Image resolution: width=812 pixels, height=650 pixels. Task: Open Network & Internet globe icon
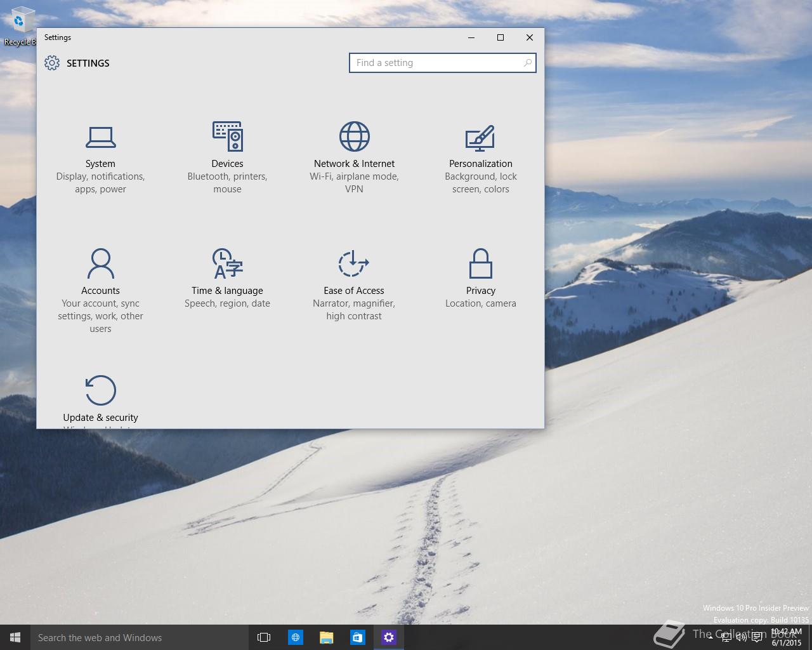click(x=354, y=136)
